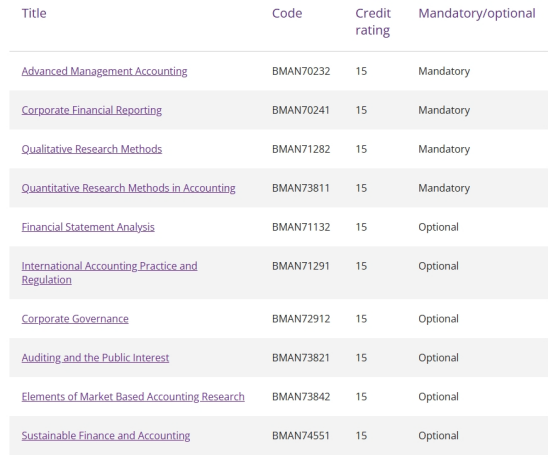This screenshot has width=553, height=461.
Task: Select course code BMAN70232
Action: (301, 71)
